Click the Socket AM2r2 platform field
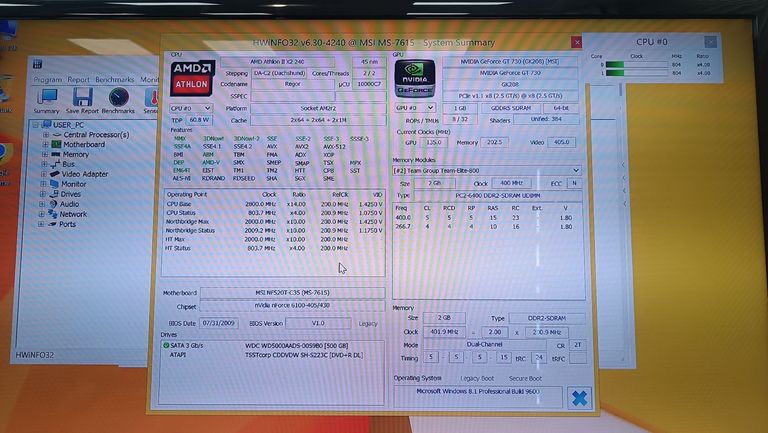Screen dimensions: 768x433 click(318, 108)
